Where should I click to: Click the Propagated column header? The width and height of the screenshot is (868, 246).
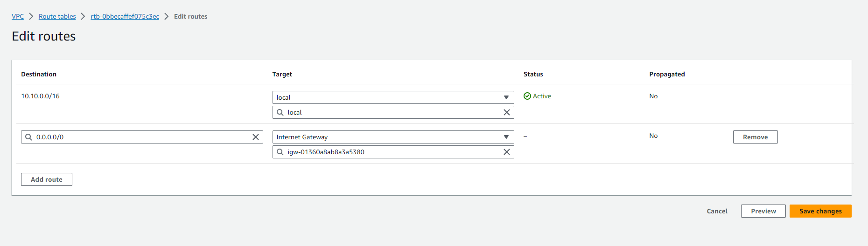[667, 74]
